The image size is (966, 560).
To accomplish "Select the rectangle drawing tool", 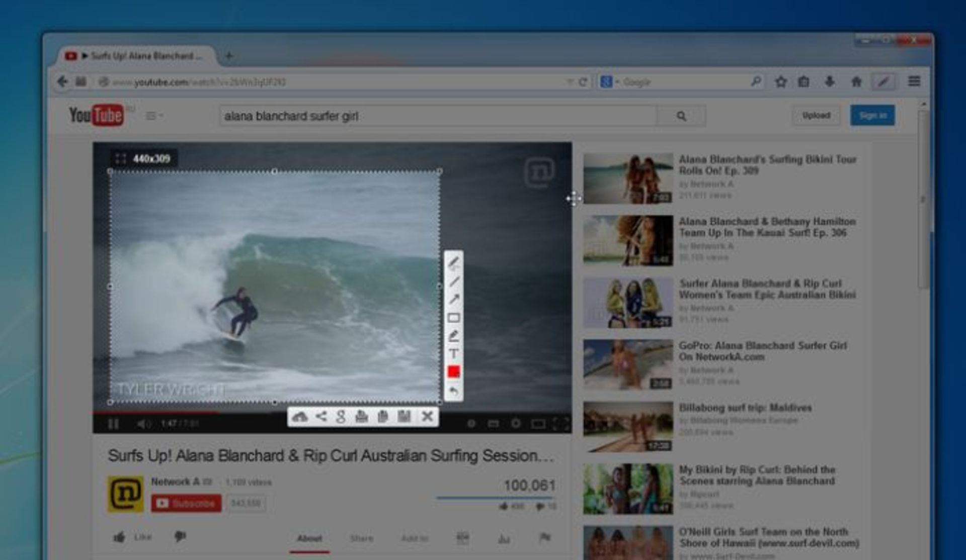I will point(454,318).
